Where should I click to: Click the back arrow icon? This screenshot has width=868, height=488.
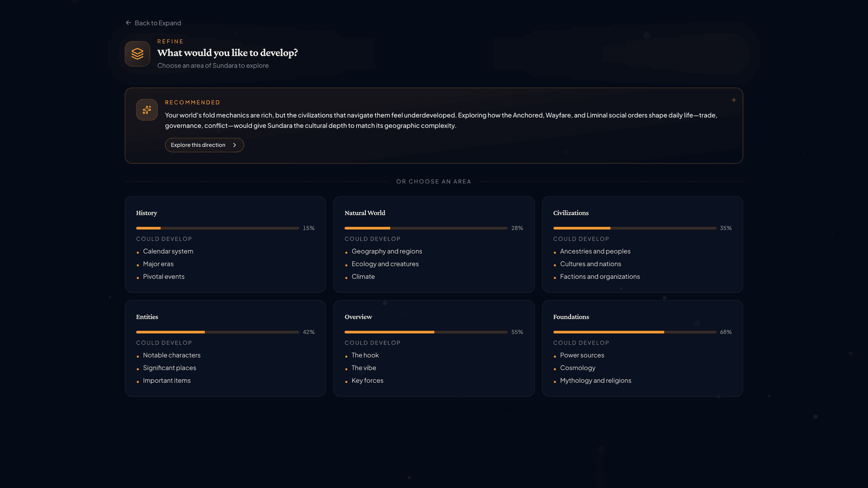(x=128, y=23)
